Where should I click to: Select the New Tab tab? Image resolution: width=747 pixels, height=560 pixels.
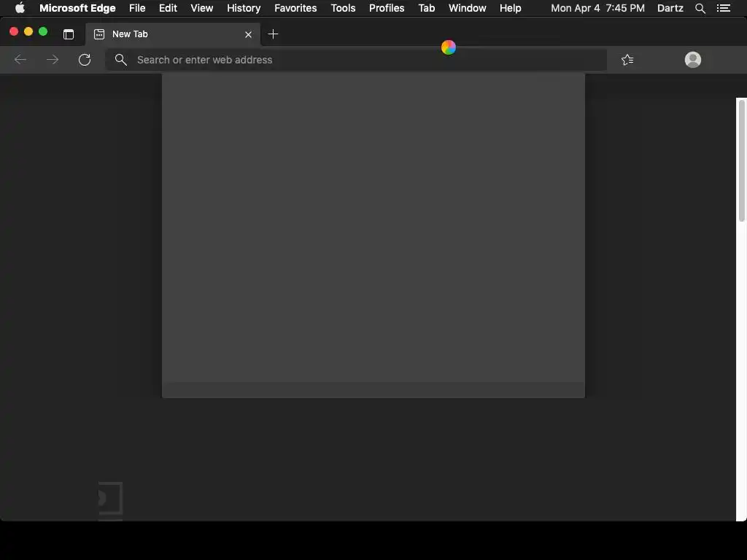point(173,34)
